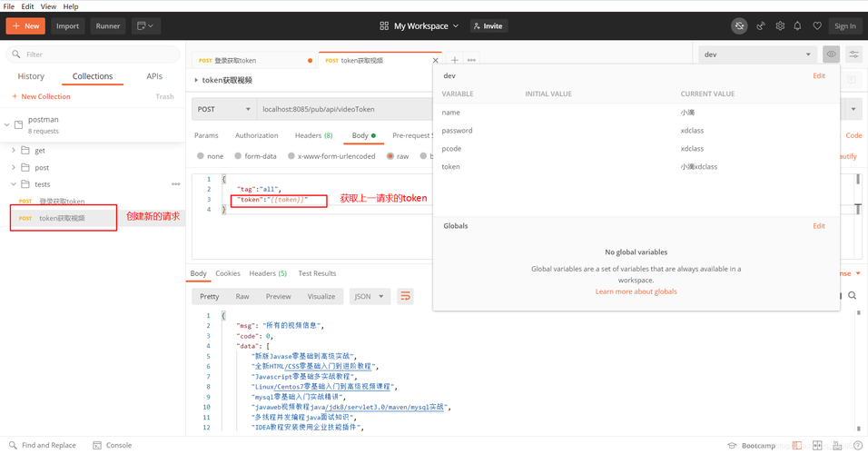Collapse the tests folder
Viewport: 868px width, 454px height.
click(x=14, y=183)
